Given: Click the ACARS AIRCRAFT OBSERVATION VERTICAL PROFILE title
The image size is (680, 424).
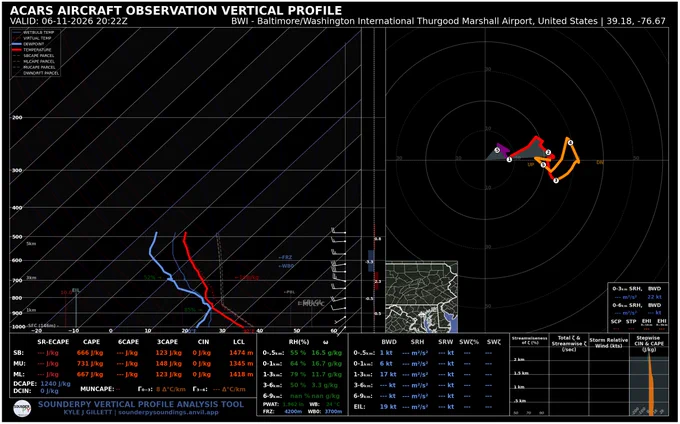Looking at the screenshot, I should tap(176, 10).
